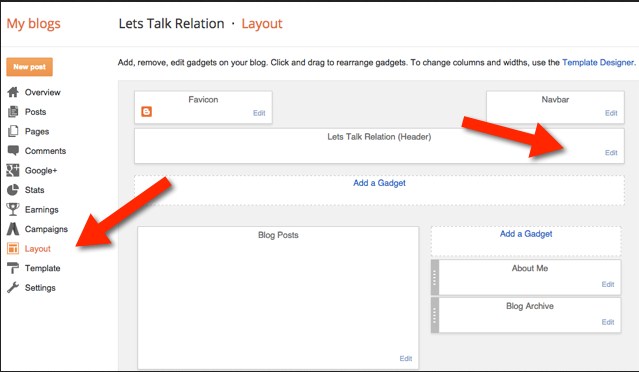The width and height of the screenshot is (639, 372).
Task: Grab the About Me gadget drag handle
Action: coord(435,277)
